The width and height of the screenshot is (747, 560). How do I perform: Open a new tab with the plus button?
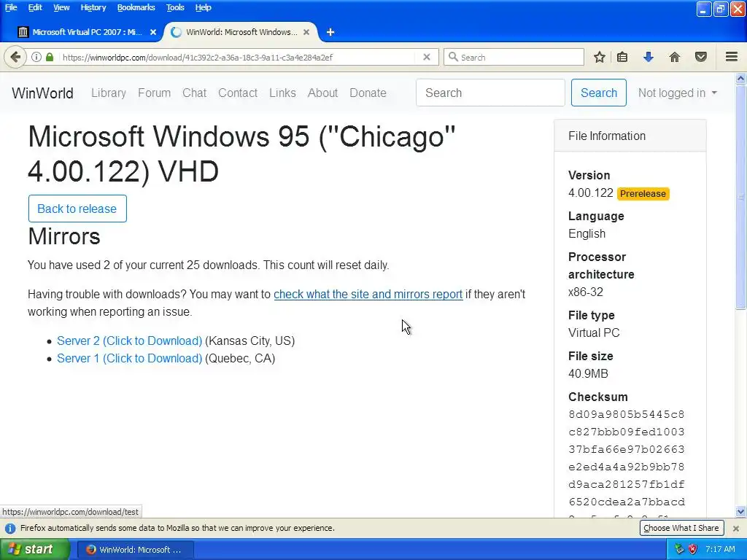click(330, 32)
